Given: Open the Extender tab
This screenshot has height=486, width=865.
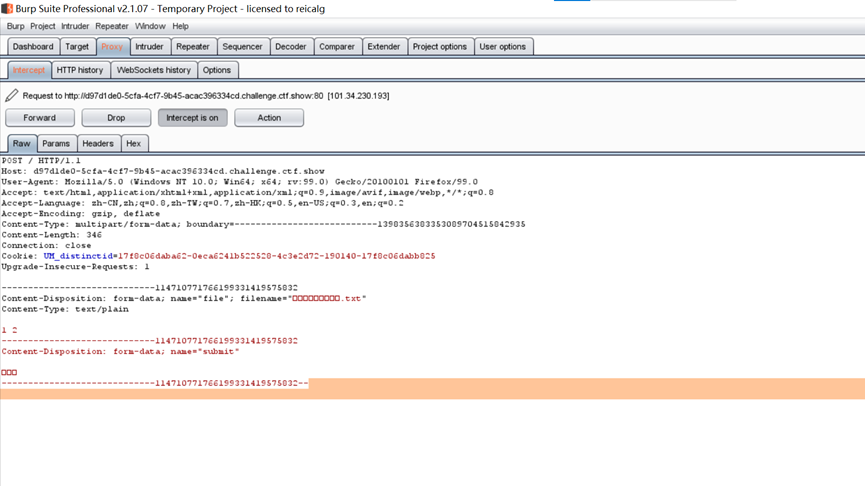Looking at the screenshot, I should (384, 47).
